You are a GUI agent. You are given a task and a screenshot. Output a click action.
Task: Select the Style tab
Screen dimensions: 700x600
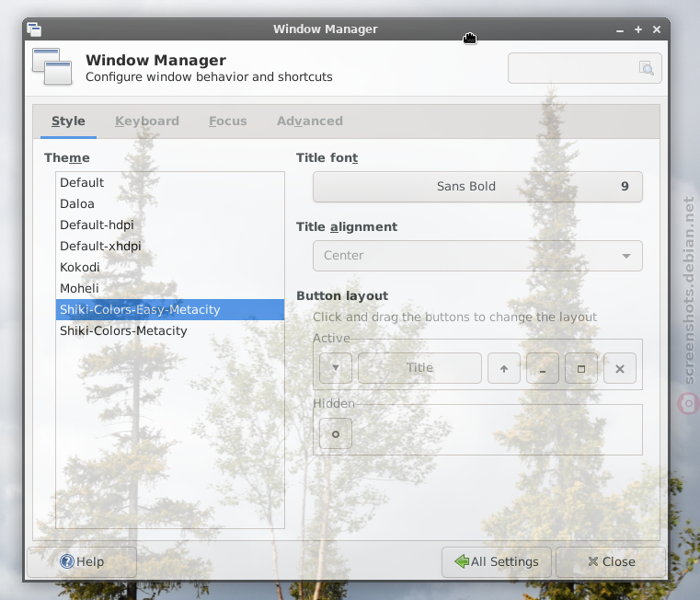(68, 121)
